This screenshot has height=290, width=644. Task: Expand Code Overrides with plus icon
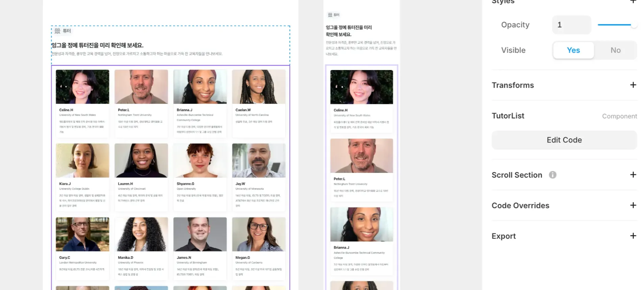coord(633,205)
